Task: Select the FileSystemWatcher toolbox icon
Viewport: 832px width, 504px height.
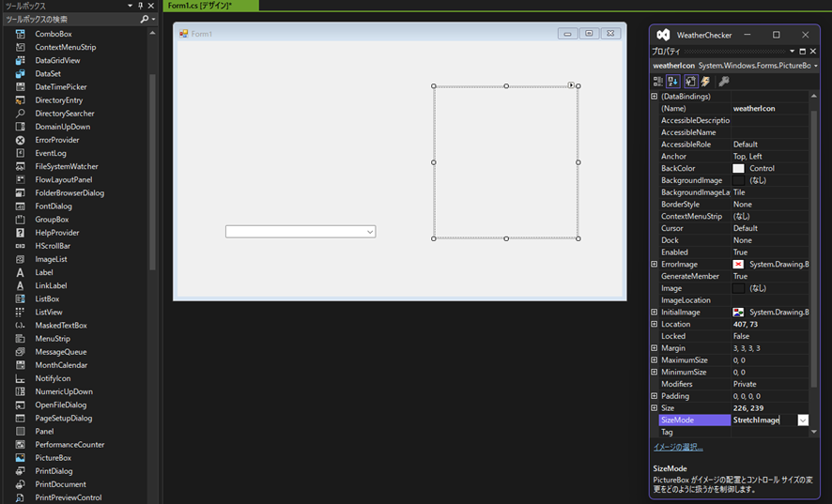Action: 20,166
